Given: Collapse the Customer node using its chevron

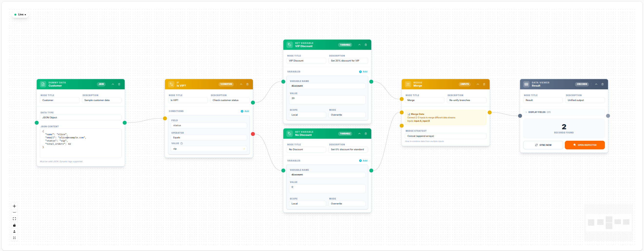Looking at the screenshot, I should pyautogui.click(x=113, y=84).
